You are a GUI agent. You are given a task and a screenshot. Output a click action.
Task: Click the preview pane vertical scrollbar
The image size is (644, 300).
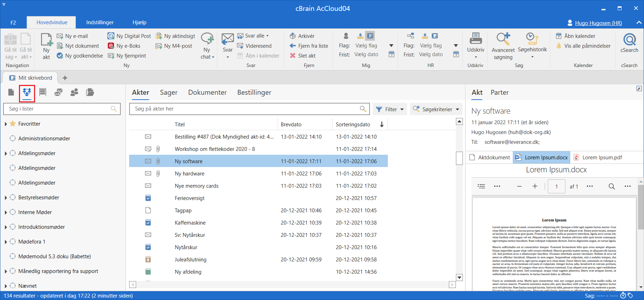pyautogui.click(x=641, y=207)
